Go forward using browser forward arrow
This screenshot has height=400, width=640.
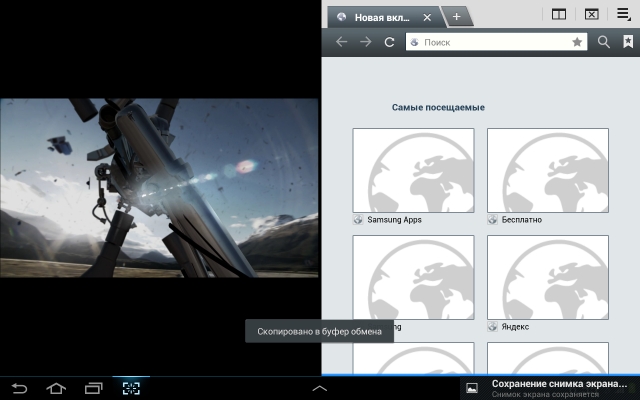[x=365, y=42]
